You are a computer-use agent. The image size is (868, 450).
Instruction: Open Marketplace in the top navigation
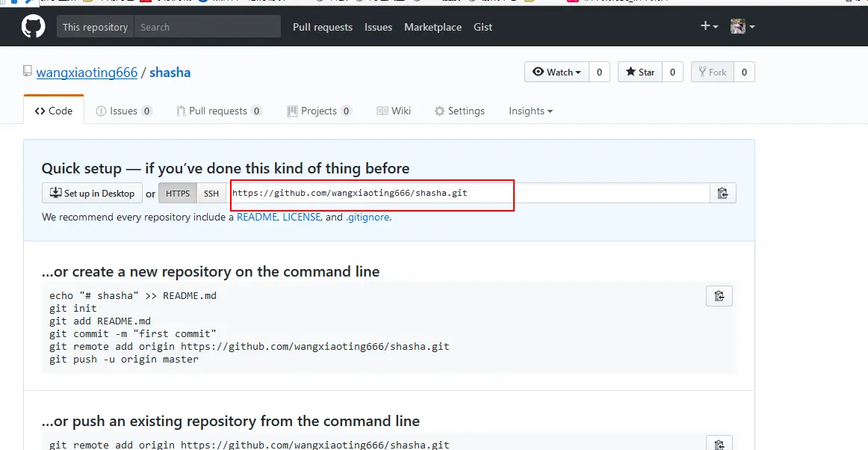tap(433, 27)
